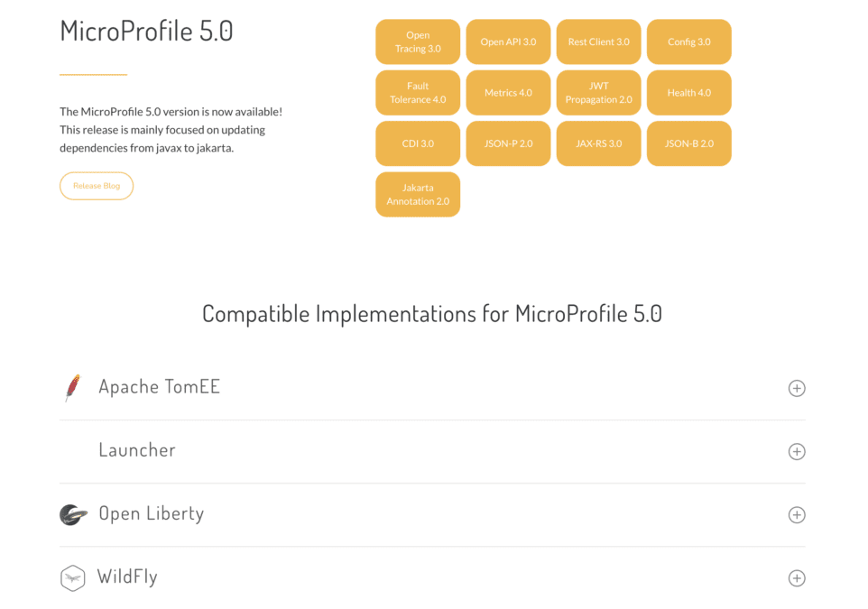Expand the Apache TomEE section

pos(797,388)
